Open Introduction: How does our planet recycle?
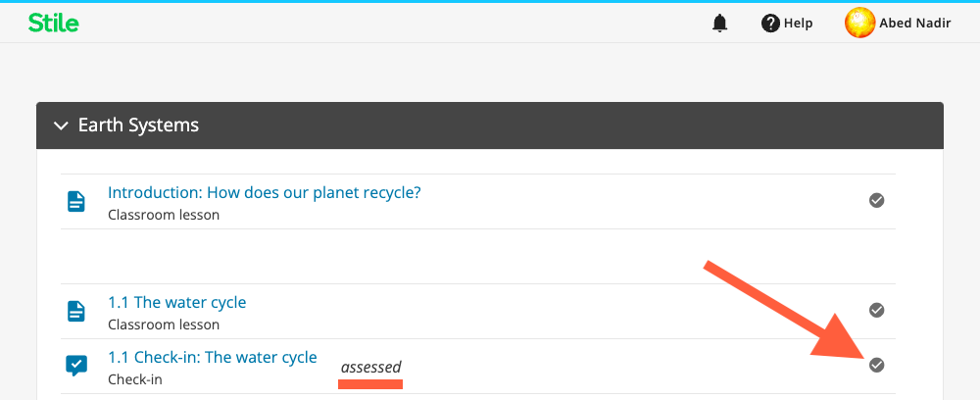The width and height of the screenshot is (980, 400). point(265,192)
